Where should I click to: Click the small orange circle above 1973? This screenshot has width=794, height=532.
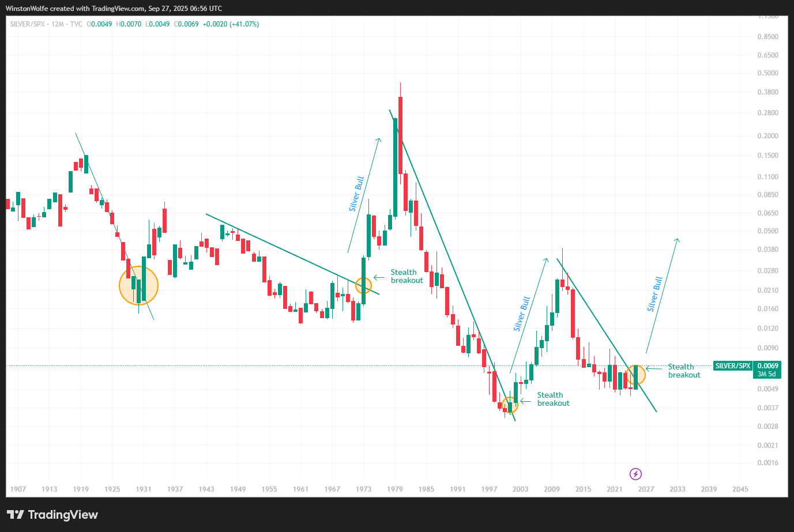click(363, 285)
